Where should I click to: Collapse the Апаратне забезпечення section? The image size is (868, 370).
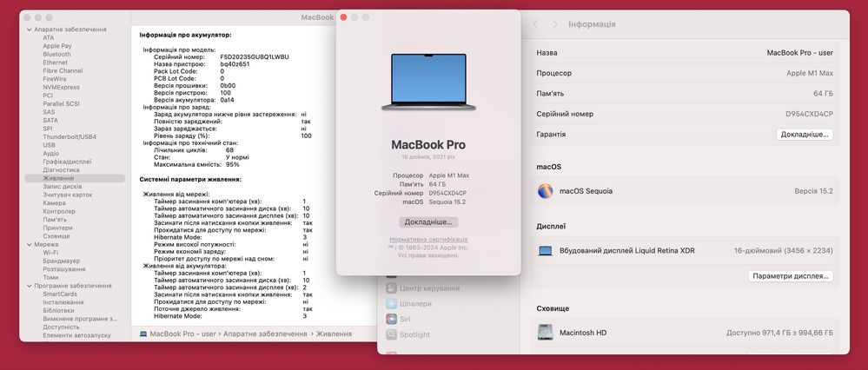coord(29,30)
